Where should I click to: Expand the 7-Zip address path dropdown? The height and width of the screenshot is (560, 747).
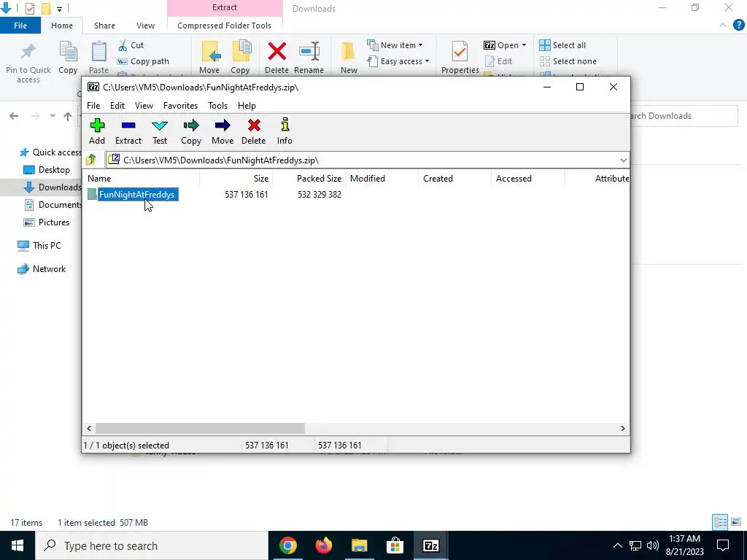(x=623, y=160)
